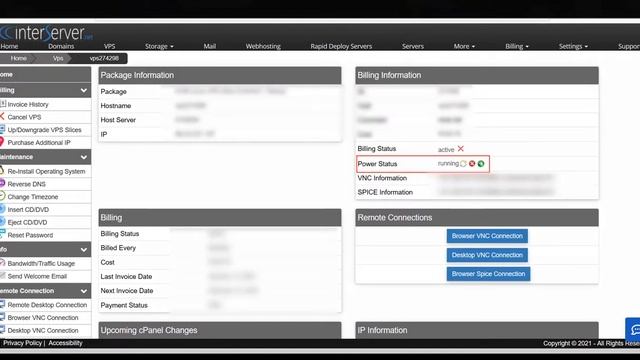
Task: Open Desktop VNC Connection sidebar link
Action: [43, 331]
